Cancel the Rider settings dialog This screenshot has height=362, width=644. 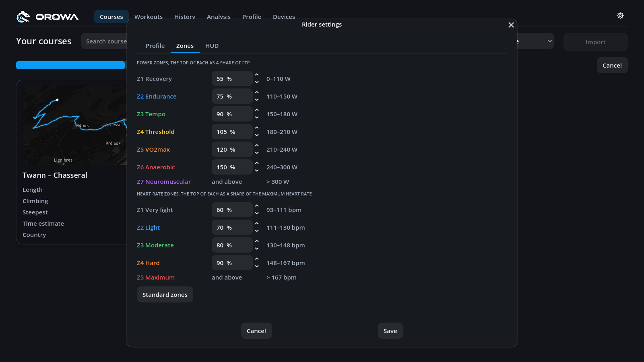pos(256,331)
